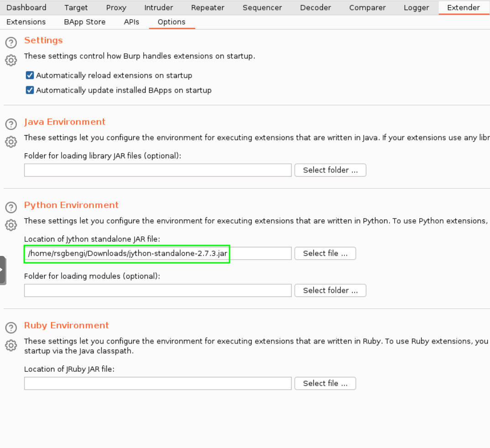Disable automatically reload extensions on startup

30,75
